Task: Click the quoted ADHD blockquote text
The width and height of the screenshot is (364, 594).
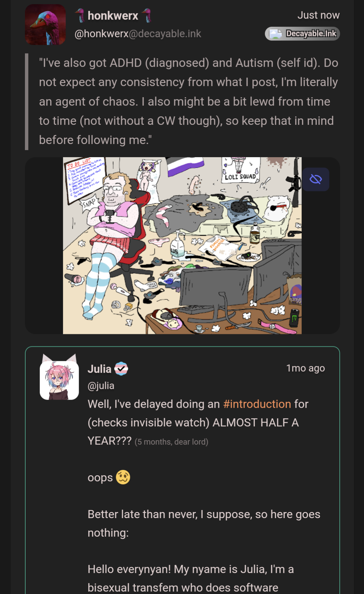Action: [x=189, y=102]
